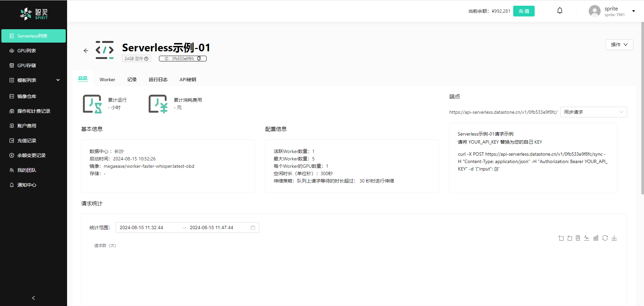Click the 当前余额 ¥992.281 text
The width and height of the screenshot is (644, 306).
click(x=489, y=11)
